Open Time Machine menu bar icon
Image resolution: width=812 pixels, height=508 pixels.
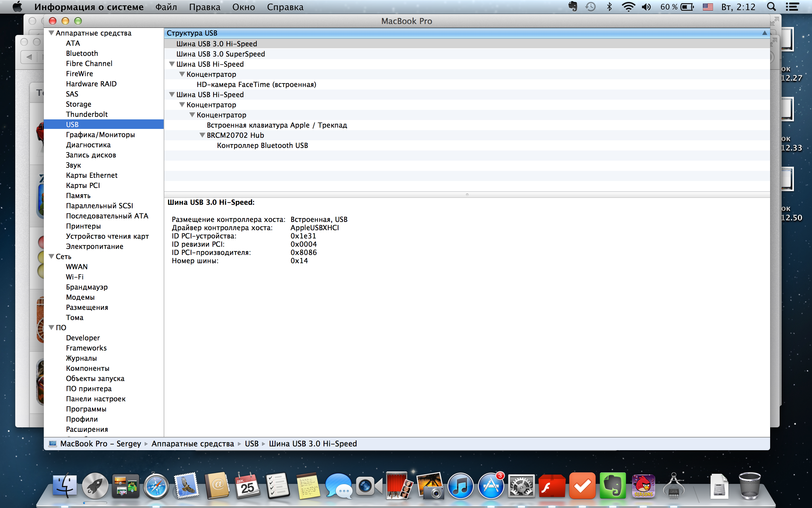tap(591, 7)
